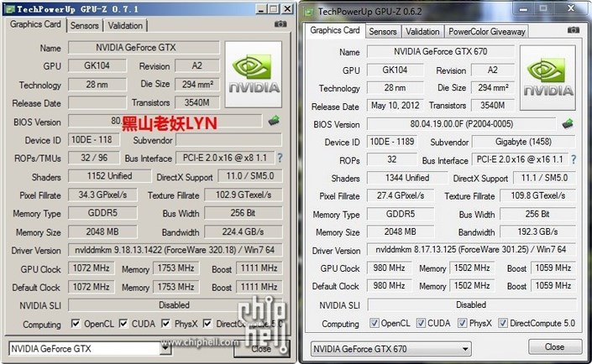Select Graphics Card tab in GPU-Z 0.6.2
Image resolution: width=592 pixels, height=364 pixels.
tap(335, 30)
